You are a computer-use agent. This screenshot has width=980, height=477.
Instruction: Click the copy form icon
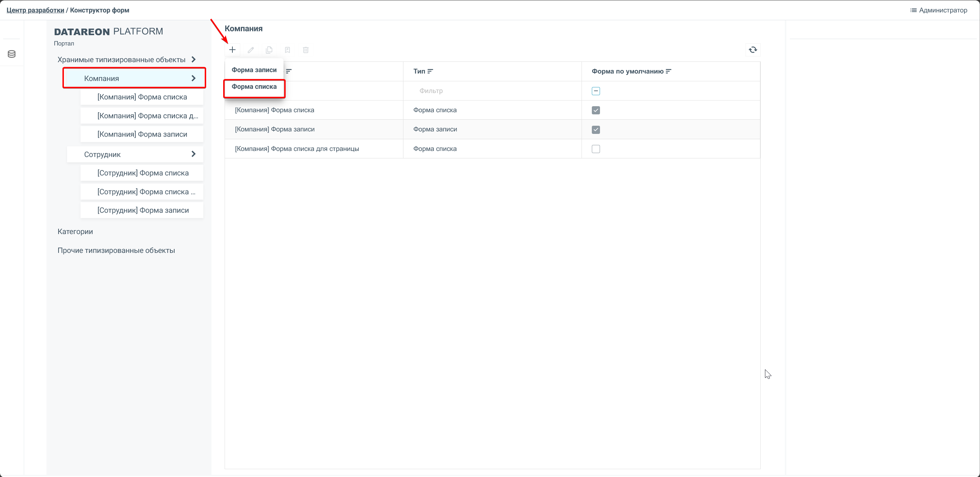tap(269, 50)
